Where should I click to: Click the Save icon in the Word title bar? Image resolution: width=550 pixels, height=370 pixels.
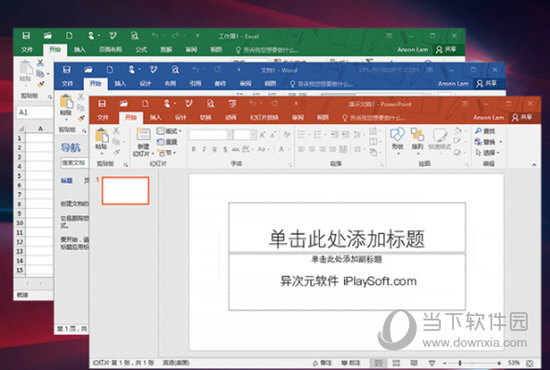(67, 69)
